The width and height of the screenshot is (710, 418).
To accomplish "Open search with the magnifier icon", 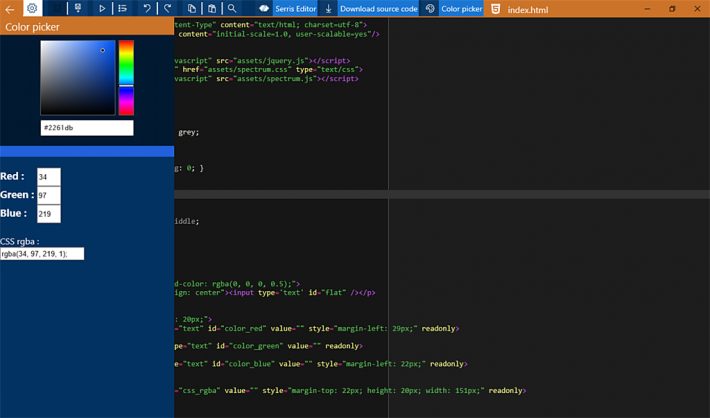I will pos(232,8).
